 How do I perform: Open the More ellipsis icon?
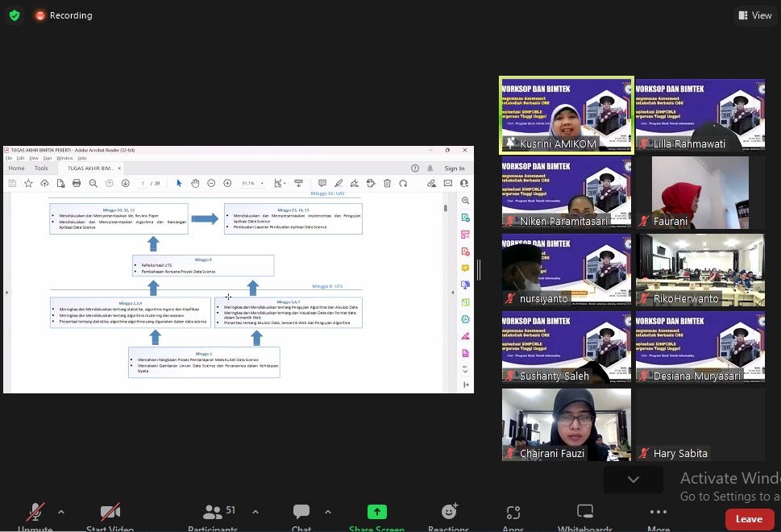(658, 512)
